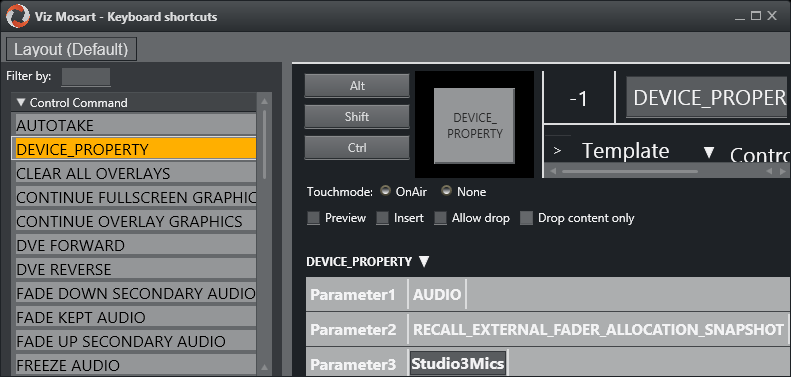Viewport: 791px width, 377px height.
Task: Click the left arrow of horizontal scrollbar
Action: 553,172
